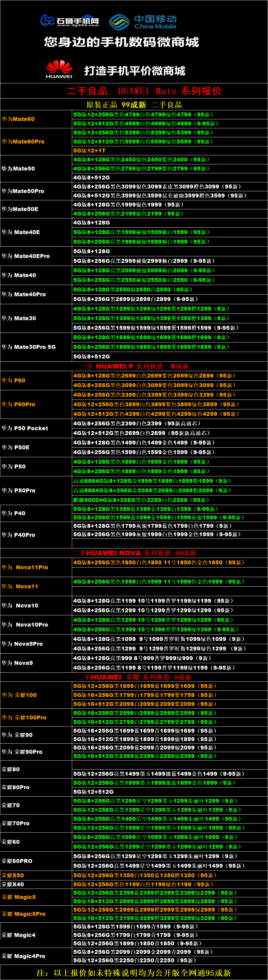Select the 华为Mate50Pro model cell

(36, 191)
